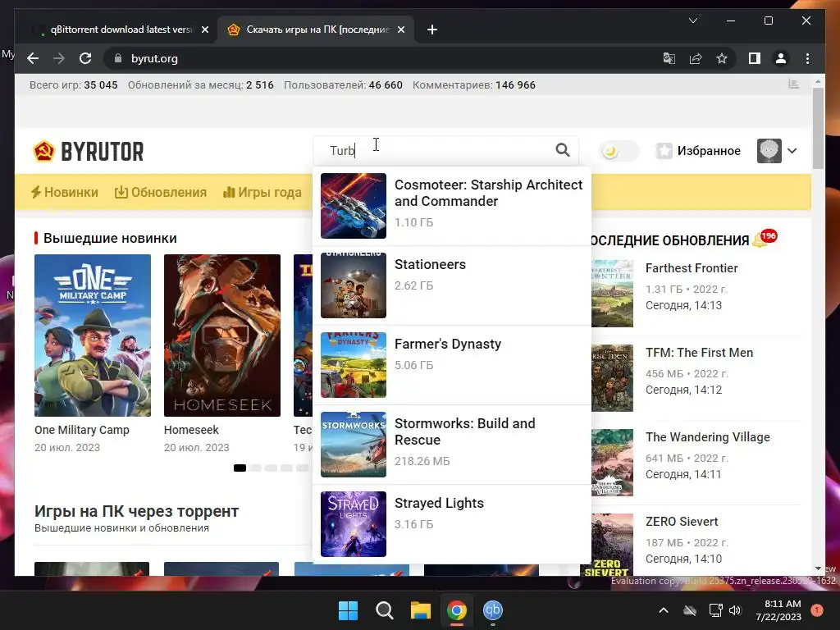840x630 pixels.
Task: Open taskbar Search
Action: pyautogui.click(x=384, y=610)
